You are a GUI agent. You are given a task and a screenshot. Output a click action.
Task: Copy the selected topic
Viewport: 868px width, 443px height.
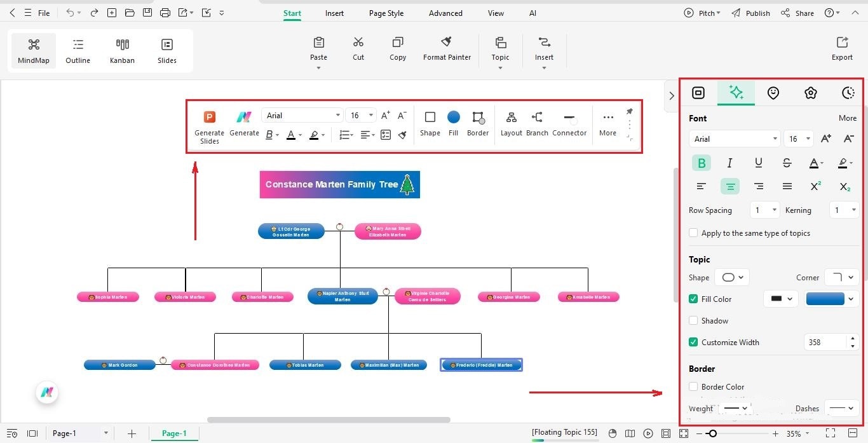click(x=398, y=48)
